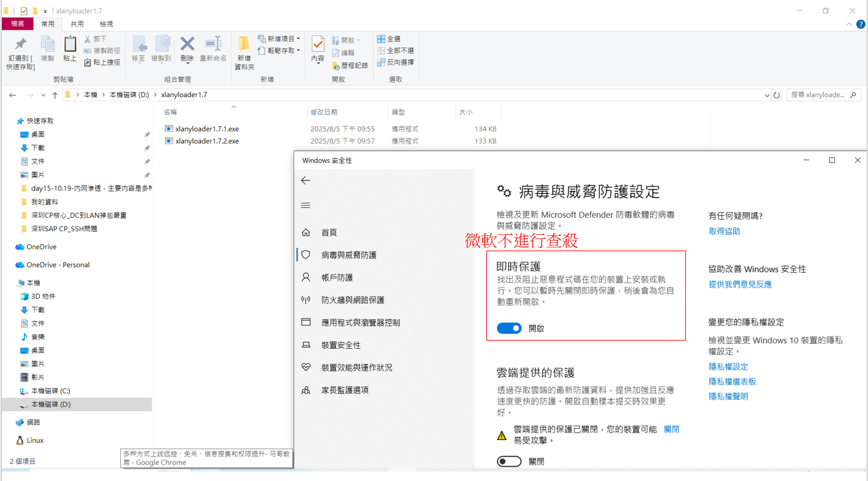
Task: Click the Explorer back arrow
Action: pos(13,95)
